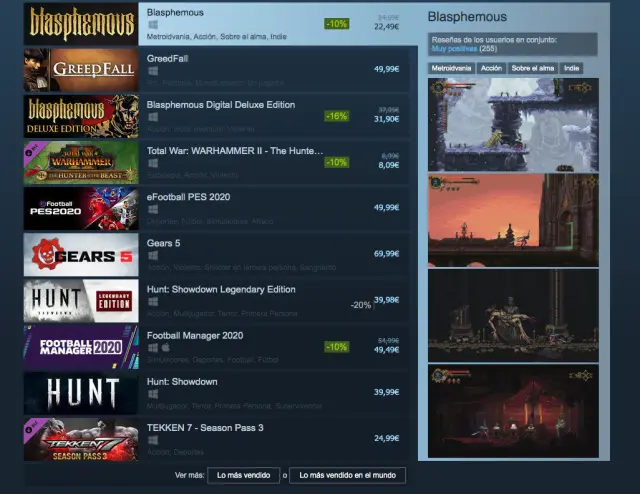Select the Metroidvania tag in preview panel
The height and width of the screenshot is (494, 640).
(451, 68)
